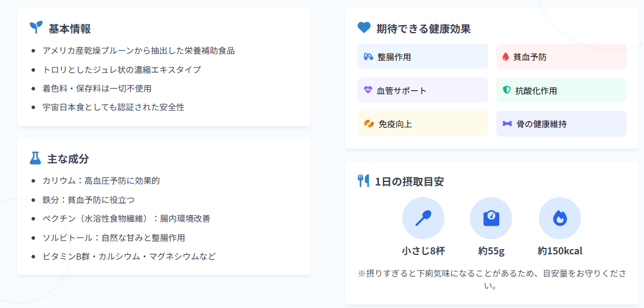Click the fork and knife icon beside 1日の摂取目安

click(x=364, y=181)
